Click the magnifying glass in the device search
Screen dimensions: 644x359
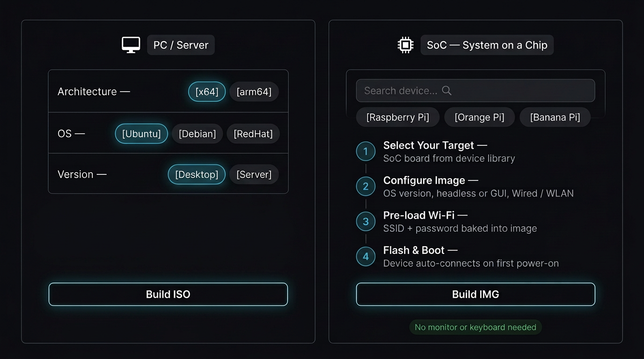pyautogui.click(x=446, y=90)
